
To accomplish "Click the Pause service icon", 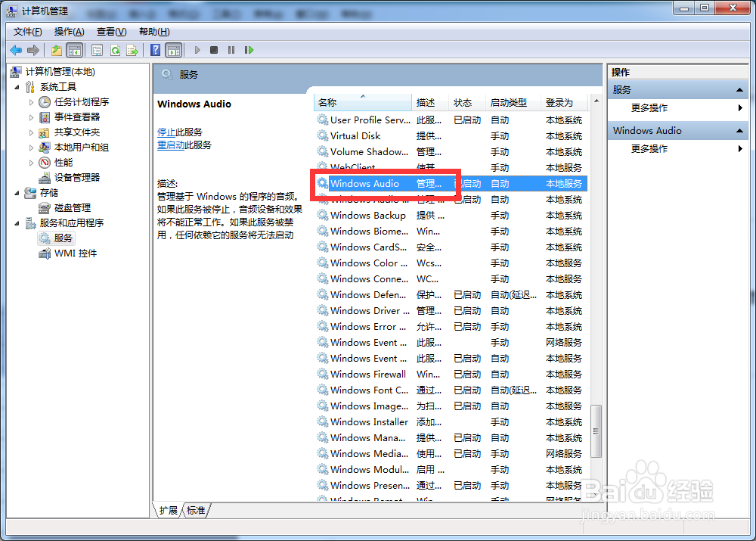I will 231,50.
